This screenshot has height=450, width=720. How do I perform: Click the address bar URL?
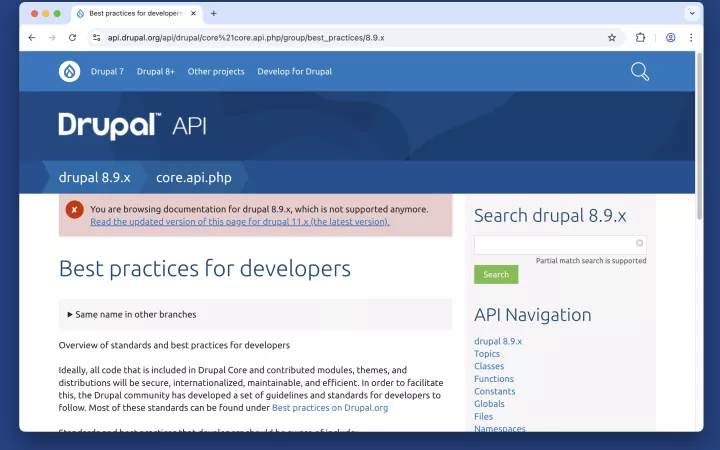246,38
